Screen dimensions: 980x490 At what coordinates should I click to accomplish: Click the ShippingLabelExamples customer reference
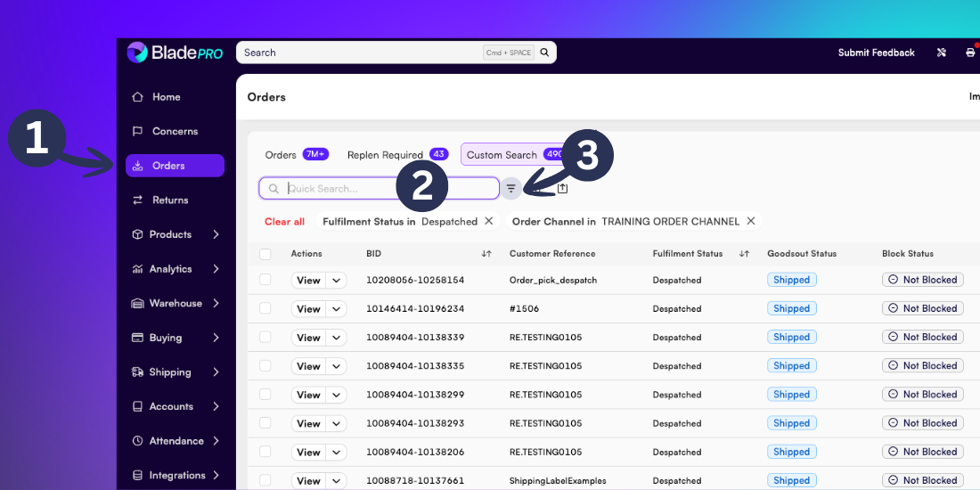click(558, 480)
